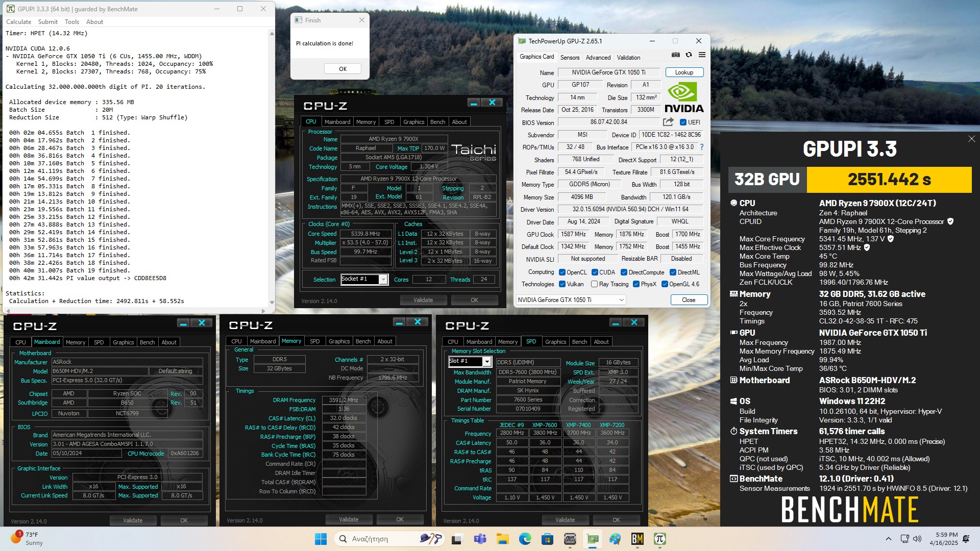Show hidden system tray icons
The width and height of the screenshot is (980, 551).
[888, 539]
